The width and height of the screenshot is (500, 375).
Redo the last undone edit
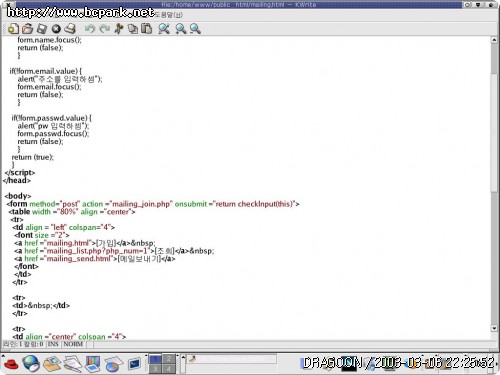104,29
